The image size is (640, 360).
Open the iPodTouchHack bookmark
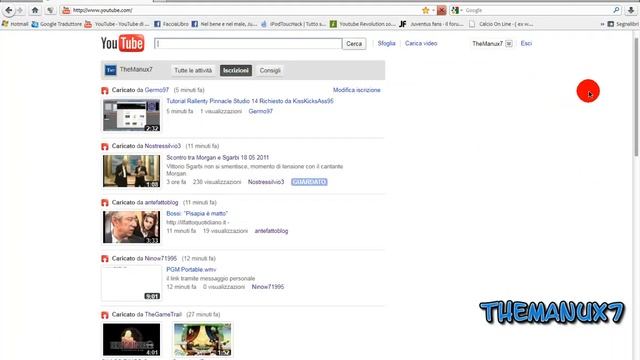tap(293, 24)
